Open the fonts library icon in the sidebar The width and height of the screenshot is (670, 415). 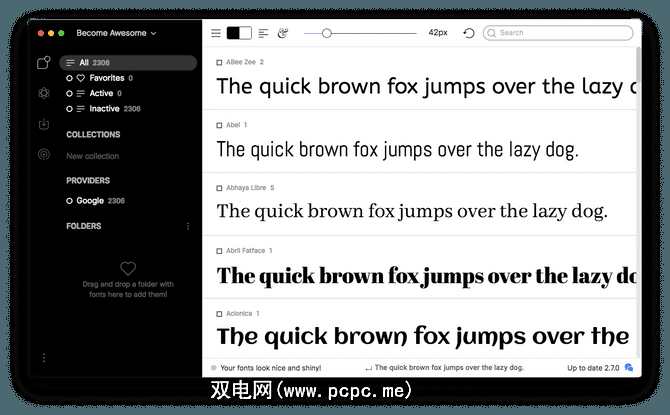[44, 63]
